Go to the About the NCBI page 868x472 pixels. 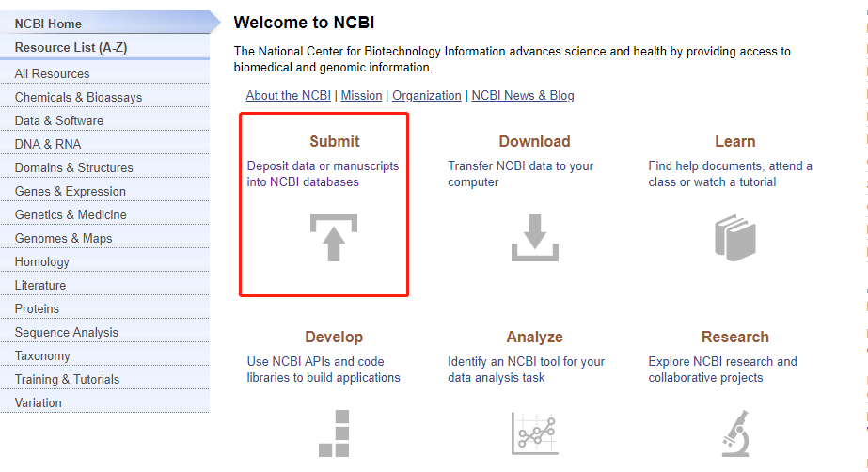pyautogui.click(x=289, y=95)
